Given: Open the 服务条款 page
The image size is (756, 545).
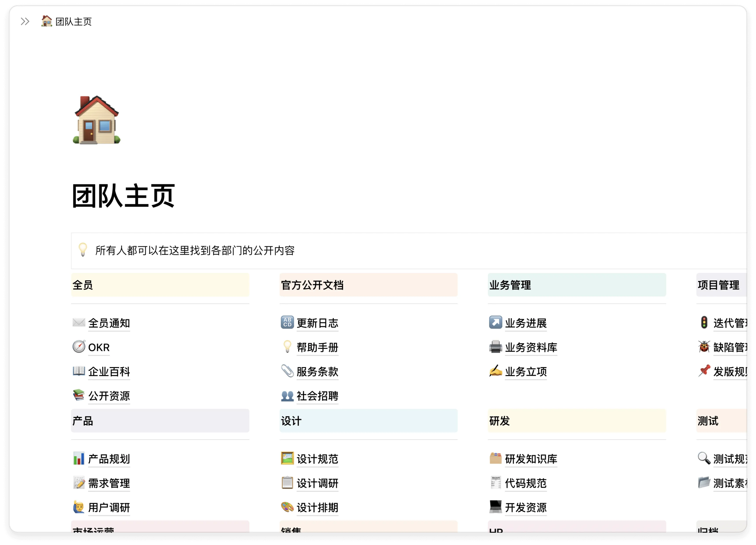Looking at the screenshot, I should click(317, 372).
